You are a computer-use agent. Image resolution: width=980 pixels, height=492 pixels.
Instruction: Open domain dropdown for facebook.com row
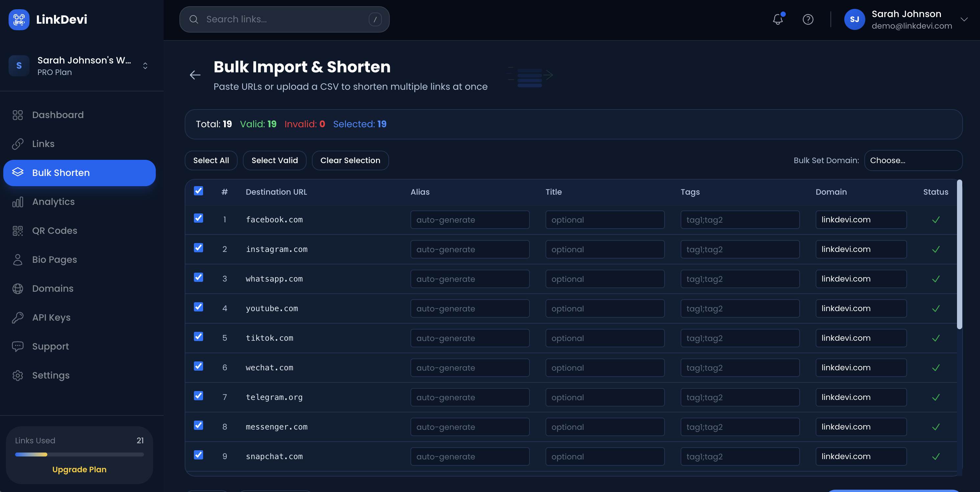(861, 220)
